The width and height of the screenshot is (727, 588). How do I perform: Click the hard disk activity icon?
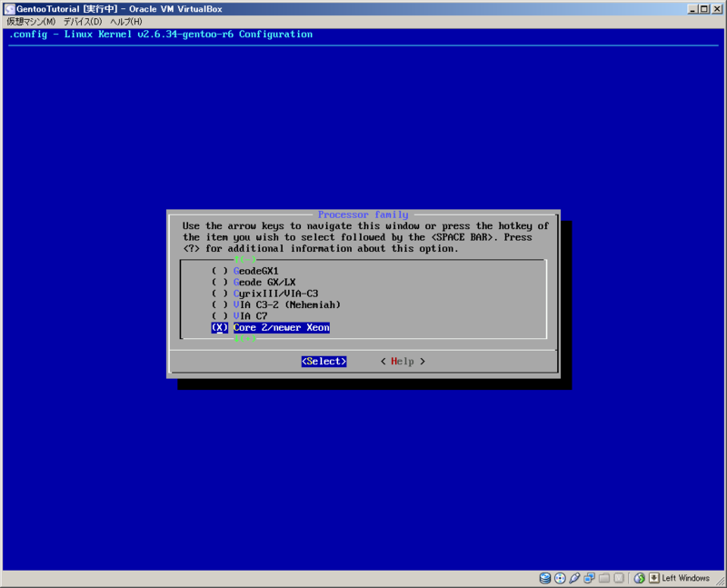[x=544, y=578]
